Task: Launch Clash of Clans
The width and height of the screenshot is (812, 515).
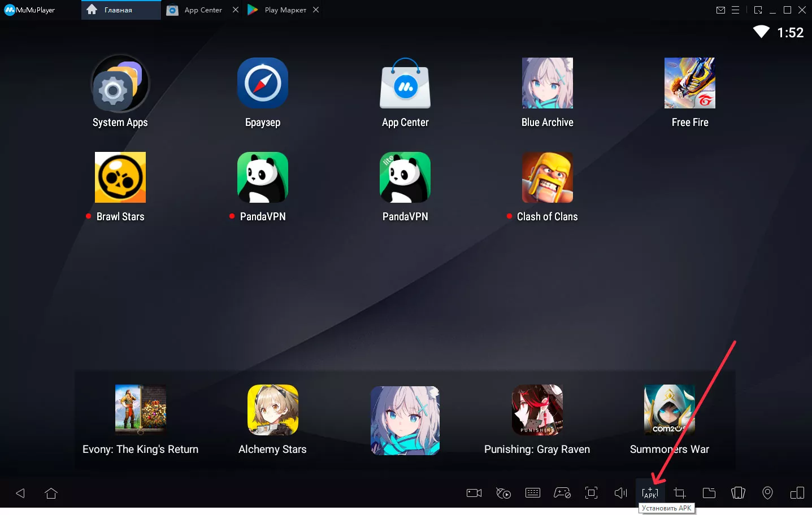Action: tap(548, 177)
